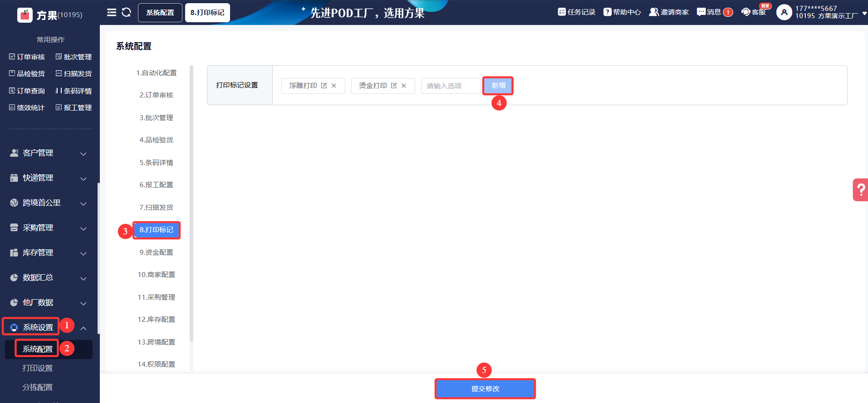Select 5.条码详情 section
Image resolution: width=868 pixels, height=403 pixels.
pyautogui.click(x=156, y=163)
